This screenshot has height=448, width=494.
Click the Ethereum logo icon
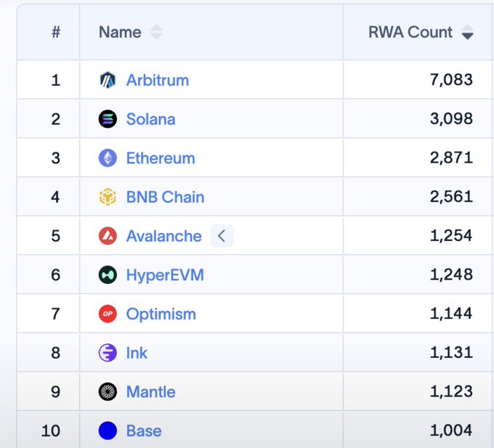tap(108, 158)
